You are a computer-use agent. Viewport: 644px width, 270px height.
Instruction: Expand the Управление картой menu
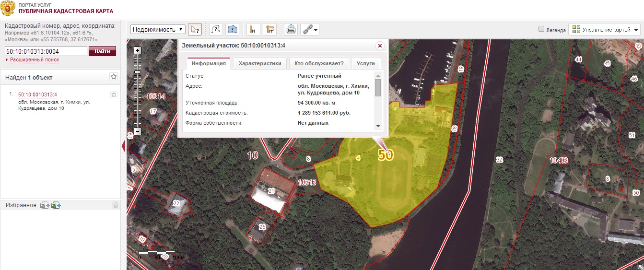(605, 29)
